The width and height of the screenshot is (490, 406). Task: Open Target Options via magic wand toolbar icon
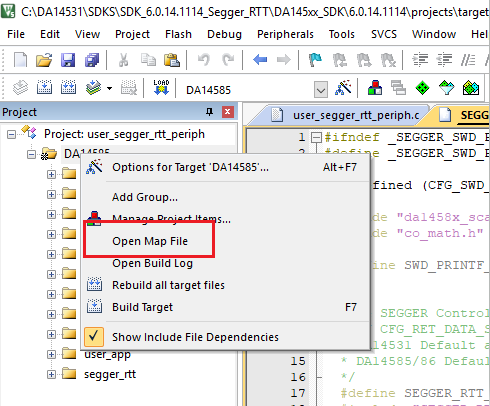(x=344, y=88)
